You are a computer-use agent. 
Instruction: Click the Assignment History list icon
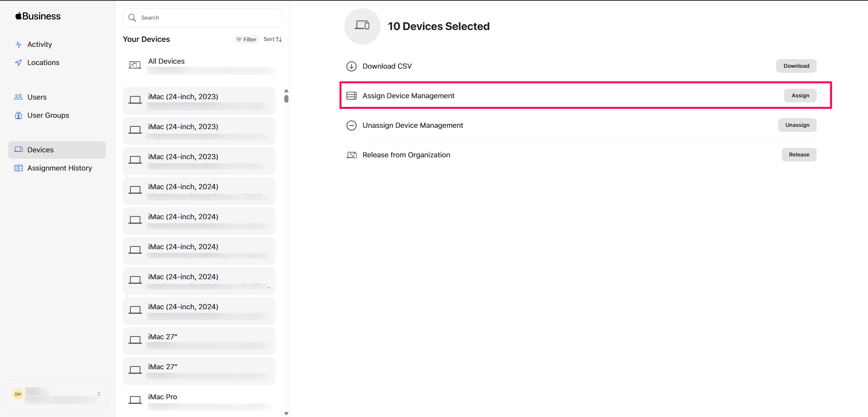(x=19, y=168)
